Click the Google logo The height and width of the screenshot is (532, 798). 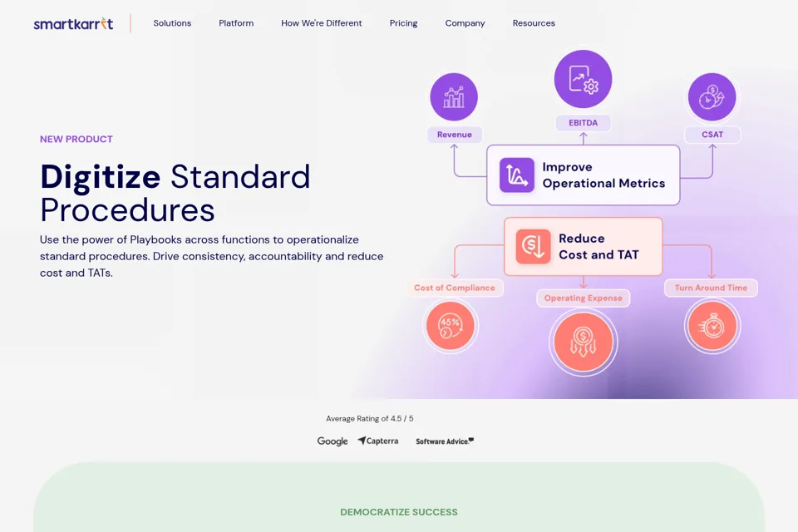click(x=332, y=441)
